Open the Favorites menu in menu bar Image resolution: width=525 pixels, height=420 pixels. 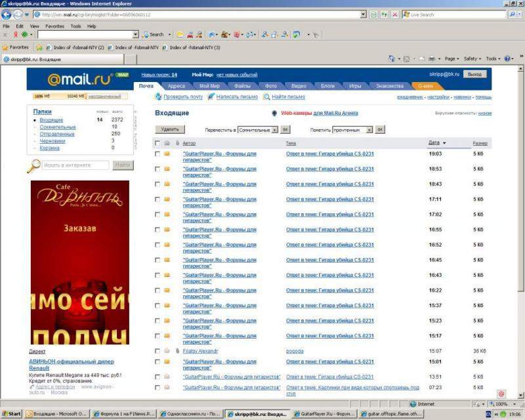coord(54,26)
